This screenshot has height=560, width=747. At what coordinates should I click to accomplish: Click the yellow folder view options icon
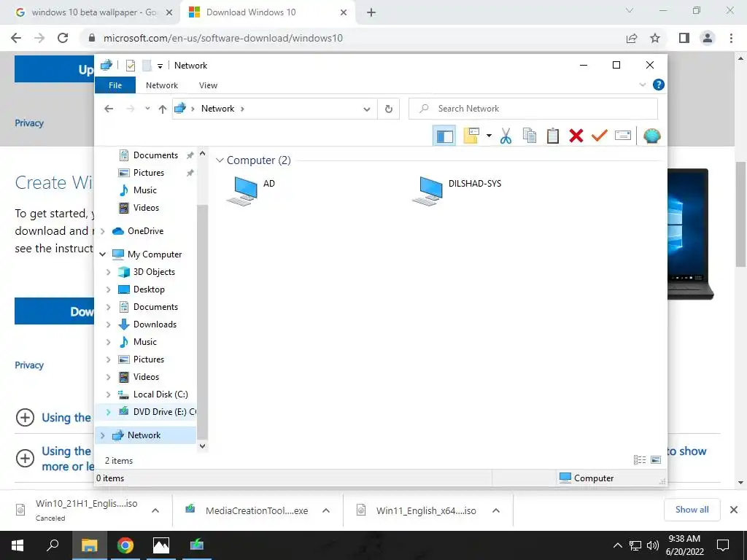click(471, 136)
